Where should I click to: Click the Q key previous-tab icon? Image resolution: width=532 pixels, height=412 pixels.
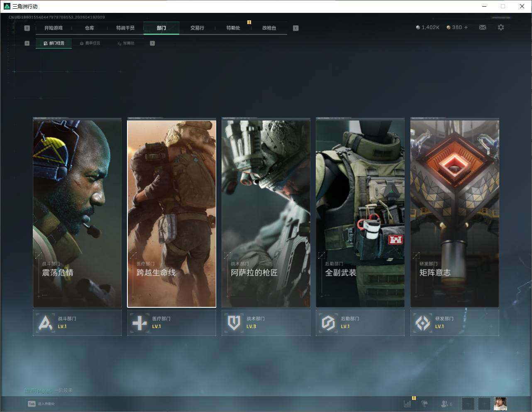click(x=27, y=28)
